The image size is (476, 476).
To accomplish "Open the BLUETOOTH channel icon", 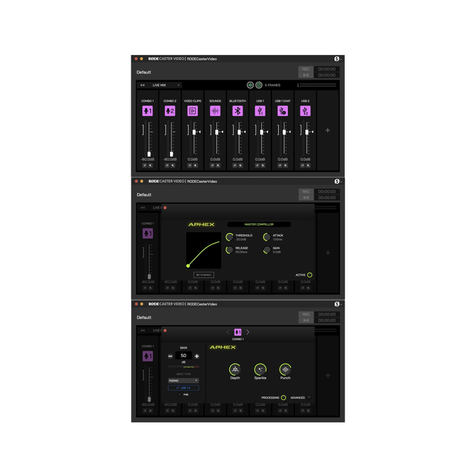I will click(238, 111).
